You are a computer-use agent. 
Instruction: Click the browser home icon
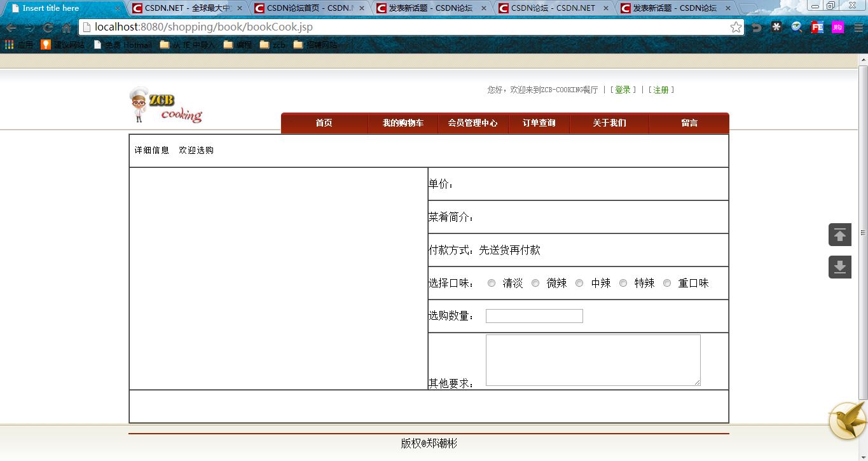point(66,28)
